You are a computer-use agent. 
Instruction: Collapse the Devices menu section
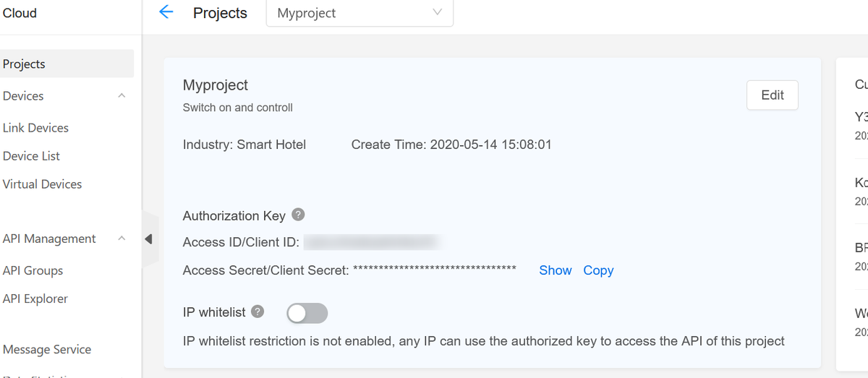coord(122,96)
